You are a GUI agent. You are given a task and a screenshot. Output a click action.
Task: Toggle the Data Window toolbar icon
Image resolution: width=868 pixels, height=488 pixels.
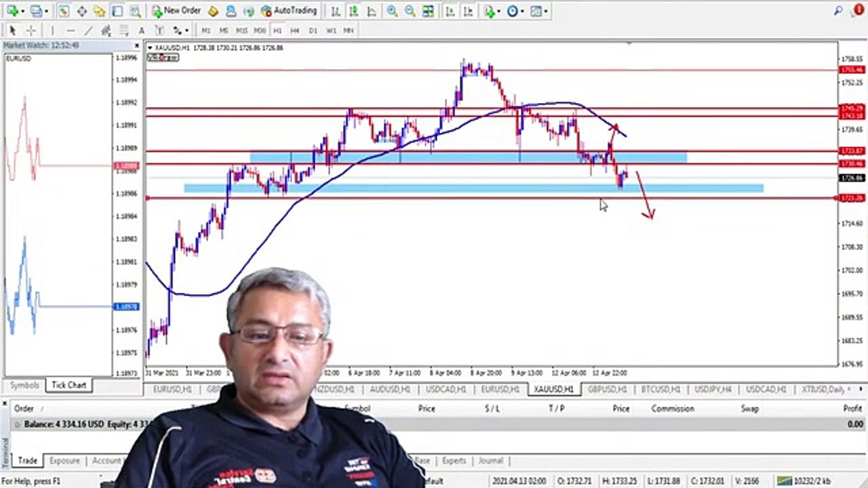coord(81,11)
